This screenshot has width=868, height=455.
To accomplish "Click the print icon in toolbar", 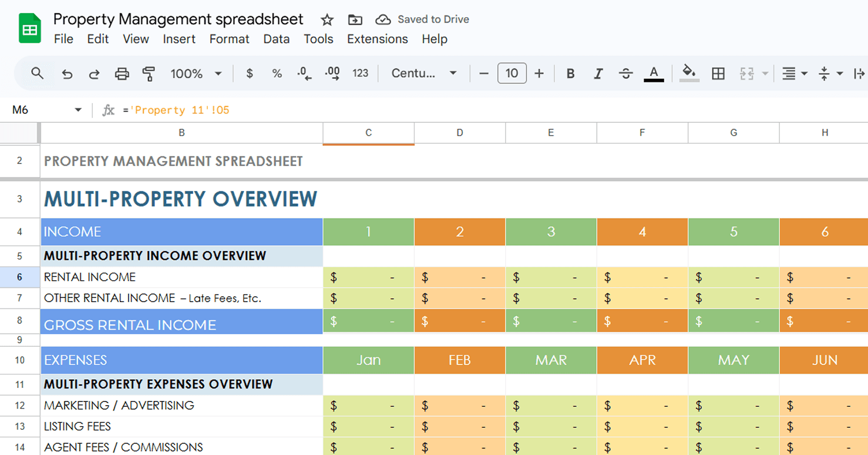I will 122,73.
